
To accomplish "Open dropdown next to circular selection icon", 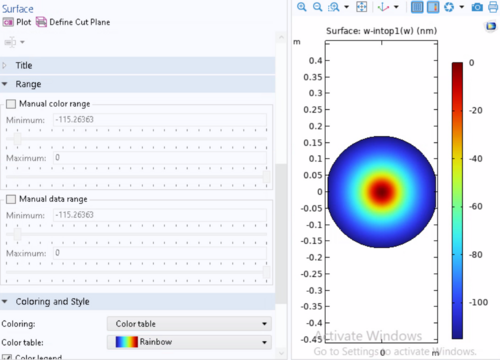I will click(x=462, y=7).
